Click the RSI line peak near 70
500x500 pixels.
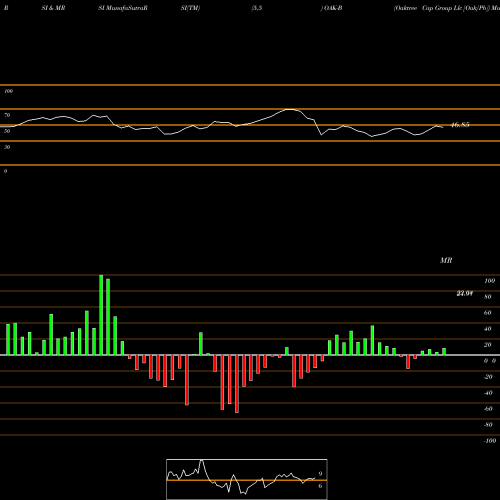pos(291,109)
